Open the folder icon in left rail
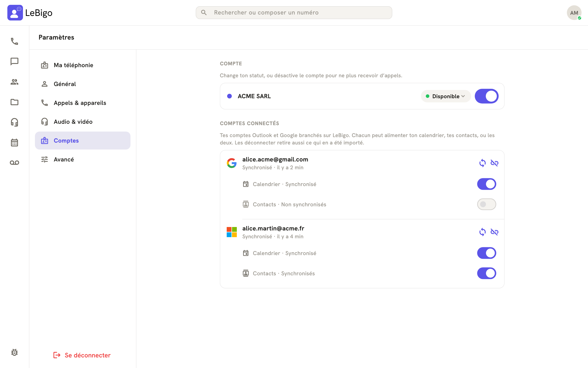Viewport: 588px width, 368px height. (x=14, y=102)
